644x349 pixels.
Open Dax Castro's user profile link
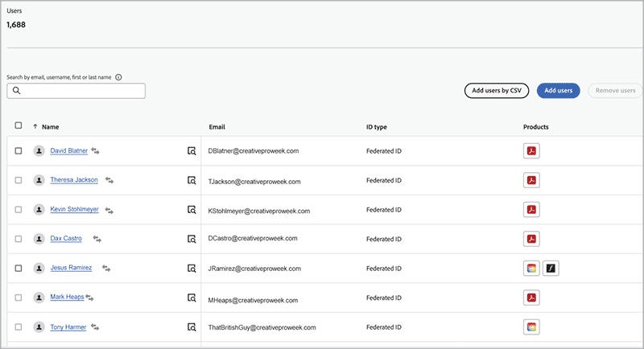coord(66,238)
